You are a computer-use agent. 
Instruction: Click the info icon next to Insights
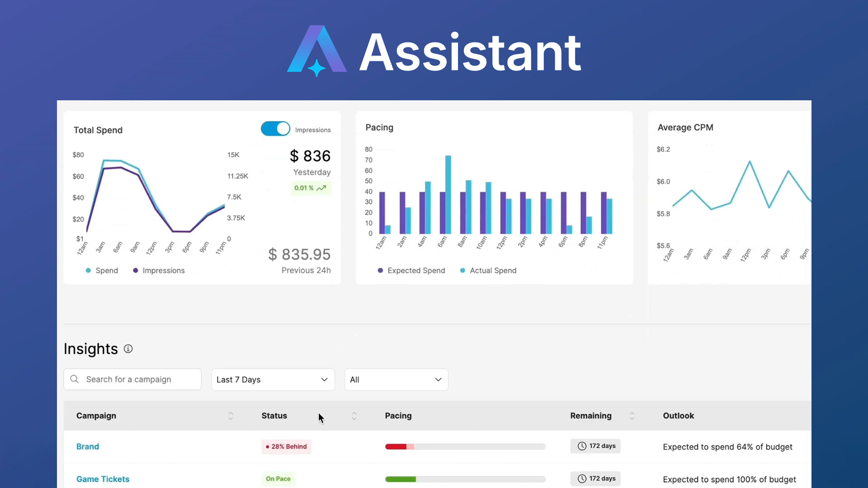(x=128, y=349)
